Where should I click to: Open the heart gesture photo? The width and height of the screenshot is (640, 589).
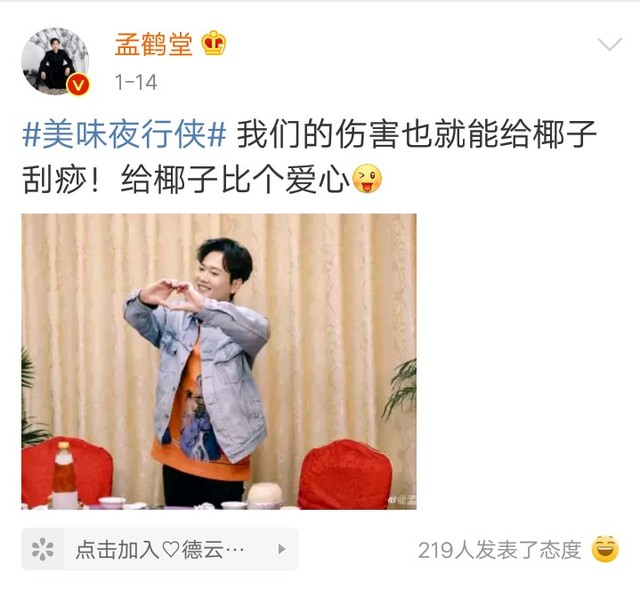219,362
